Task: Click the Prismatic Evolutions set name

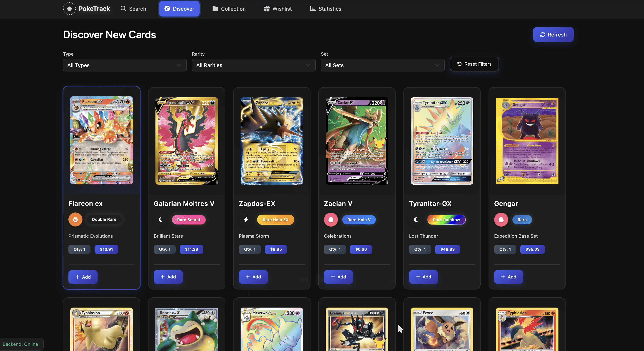Action: [91, 236]
